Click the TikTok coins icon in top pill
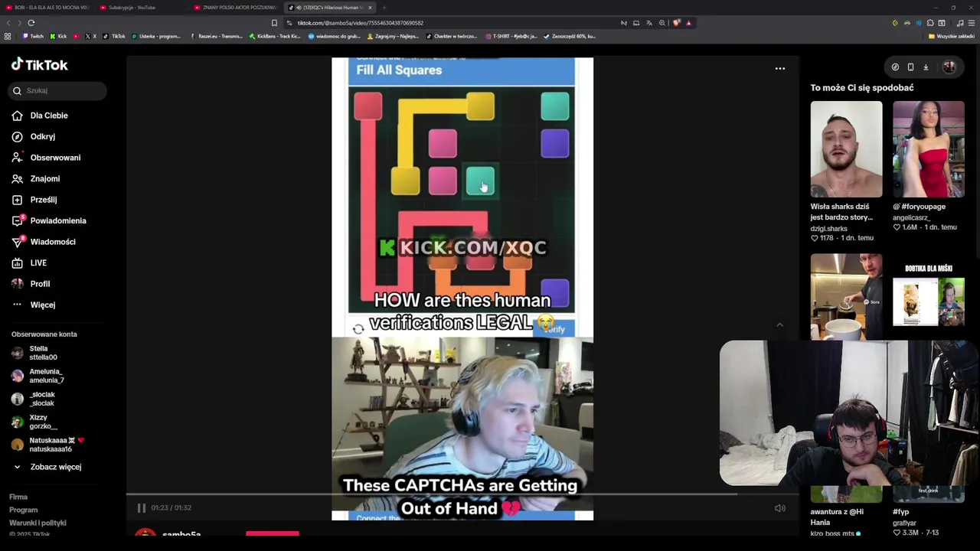This screenshot has width=980, height=551. (895, 67)
